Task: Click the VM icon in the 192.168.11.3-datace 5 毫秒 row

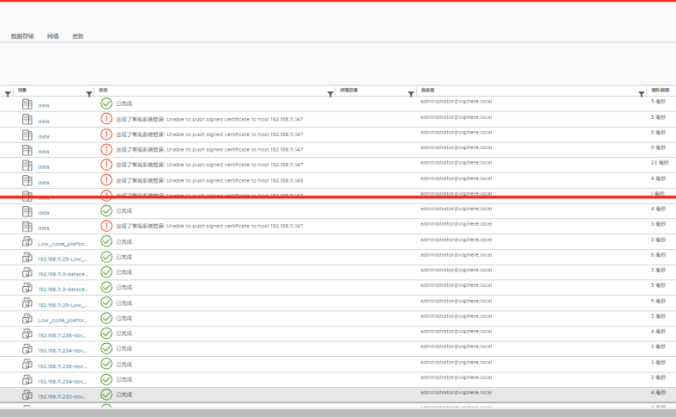Action: point(27,287)
